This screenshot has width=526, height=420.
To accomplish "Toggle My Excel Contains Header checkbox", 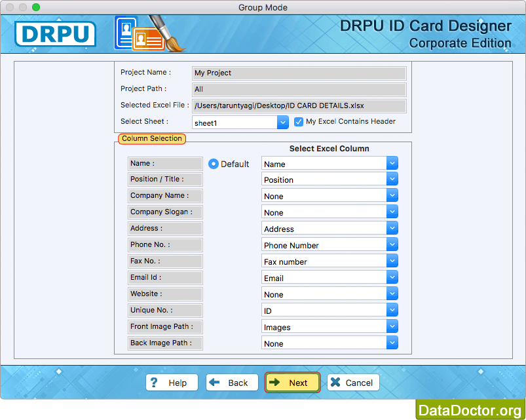I will [x=298, y=122].
